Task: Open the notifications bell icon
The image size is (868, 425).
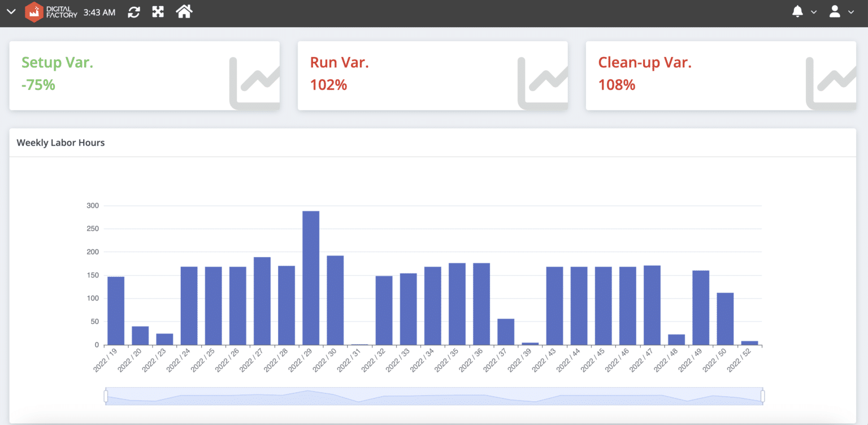Action: pos(797,11)
